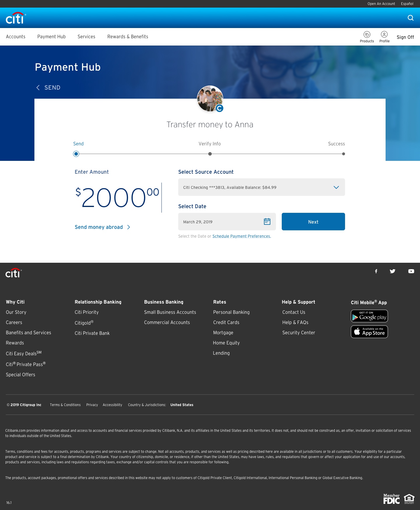The height and width of the screenshot is (510, 420).
Task: Click Anna's profile photo
Action: (x=210, y=99)
